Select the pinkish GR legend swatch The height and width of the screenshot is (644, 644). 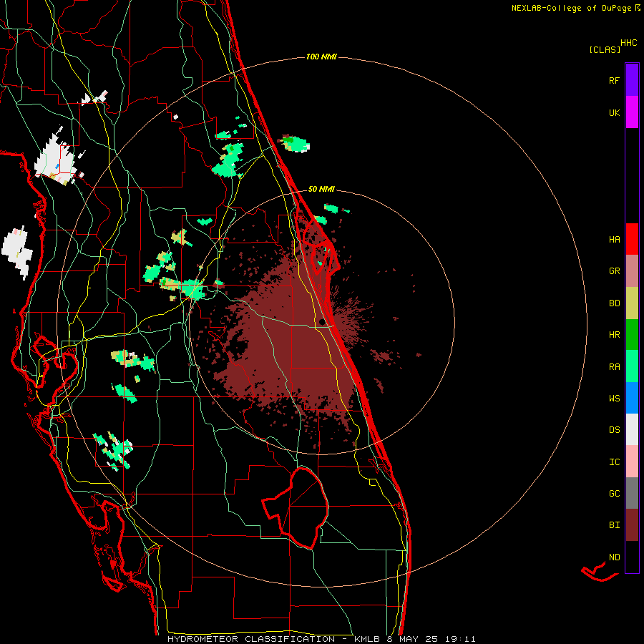pyautogui.click(x=632, y=271)
